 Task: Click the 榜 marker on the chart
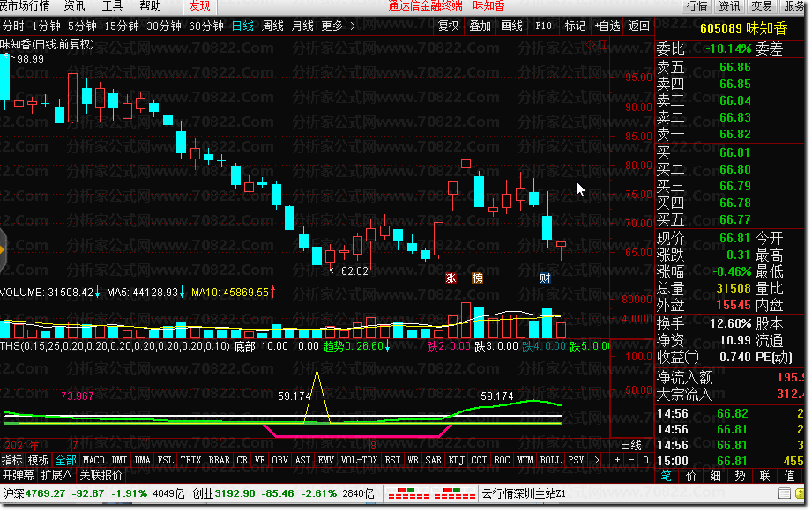(477, 278)
